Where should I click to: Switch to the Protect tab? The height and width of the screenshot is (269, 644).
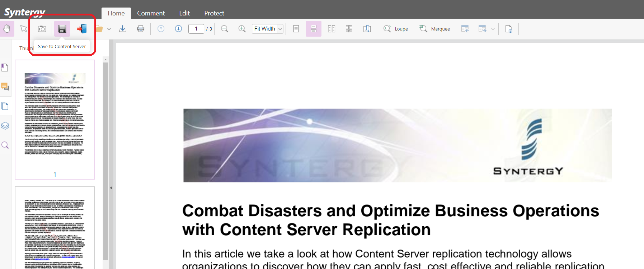[x=214, y=13]
